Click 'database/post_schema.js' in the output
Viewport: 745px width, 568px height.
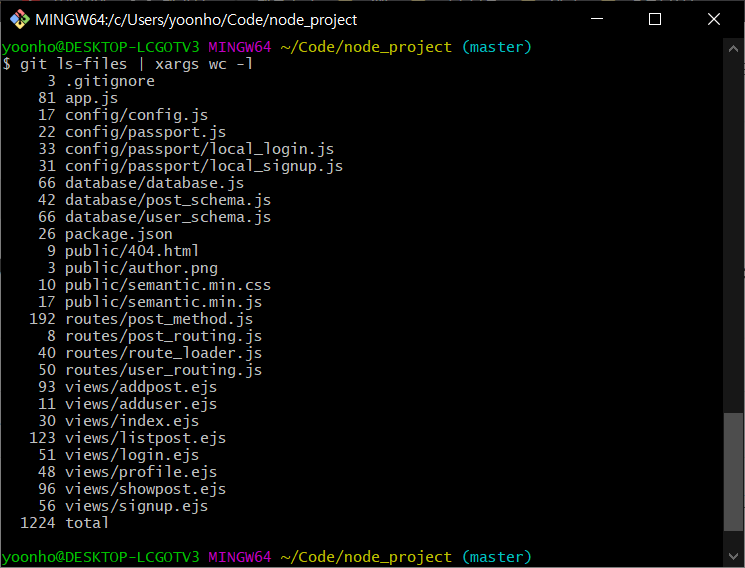tap(168, 200)
